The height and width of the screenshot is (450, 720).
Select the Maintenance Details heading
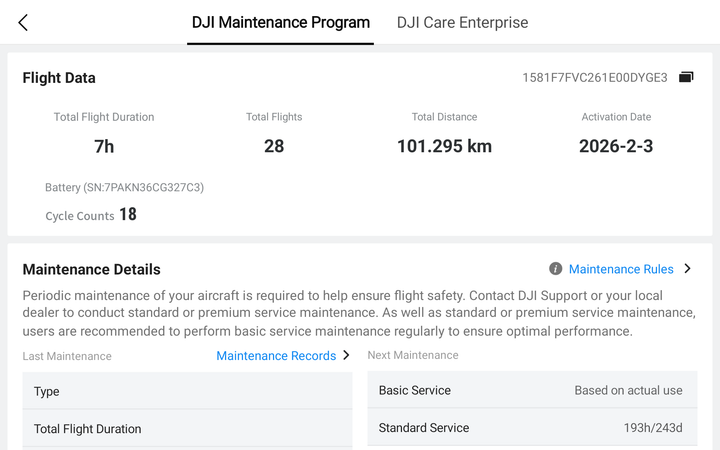coord(91,269)
